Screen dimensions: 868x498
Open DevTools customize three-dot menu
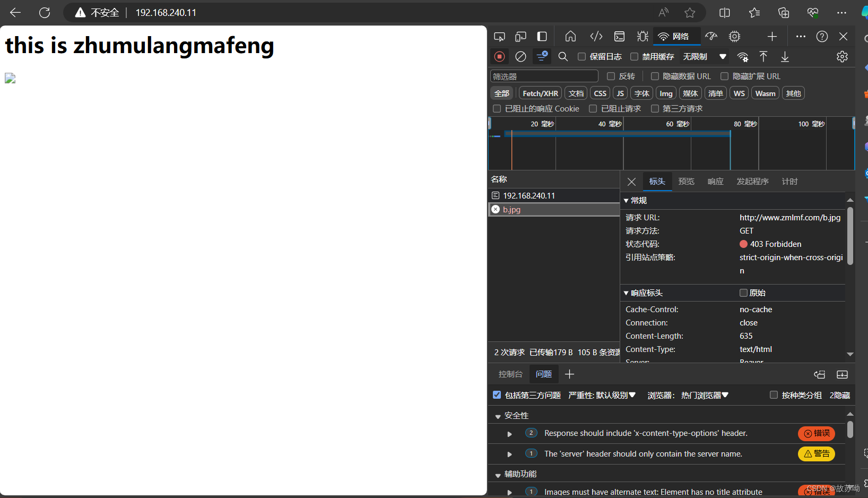coord(801,36)
